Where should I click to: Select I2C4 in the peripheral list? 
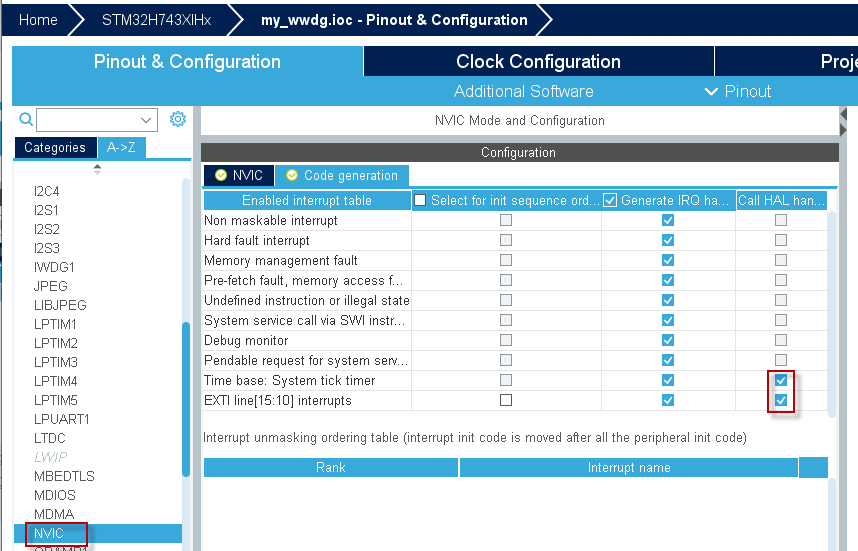(x=47, y=192)
